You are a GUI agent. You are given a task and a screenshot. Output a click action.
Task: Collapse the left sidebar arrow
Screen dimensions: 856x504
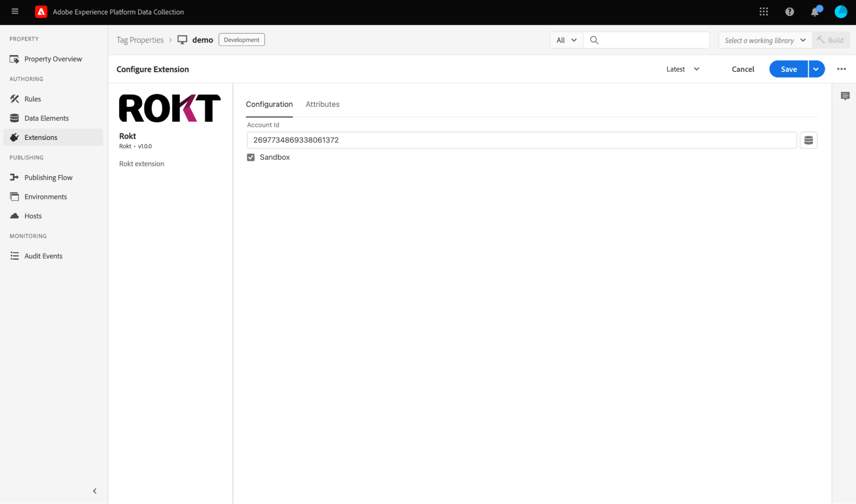click(x=95, y=491)
